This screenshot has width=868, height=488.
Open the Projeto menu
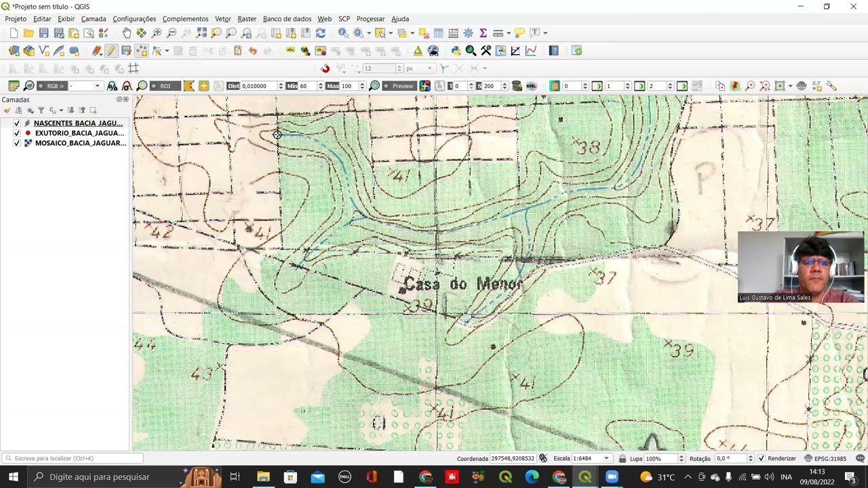click(x=16, y=19)
